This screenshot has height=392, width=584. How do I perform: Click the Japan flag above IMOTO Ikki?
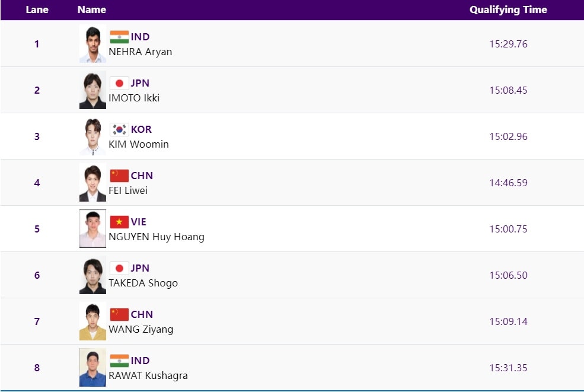(119, 83)
